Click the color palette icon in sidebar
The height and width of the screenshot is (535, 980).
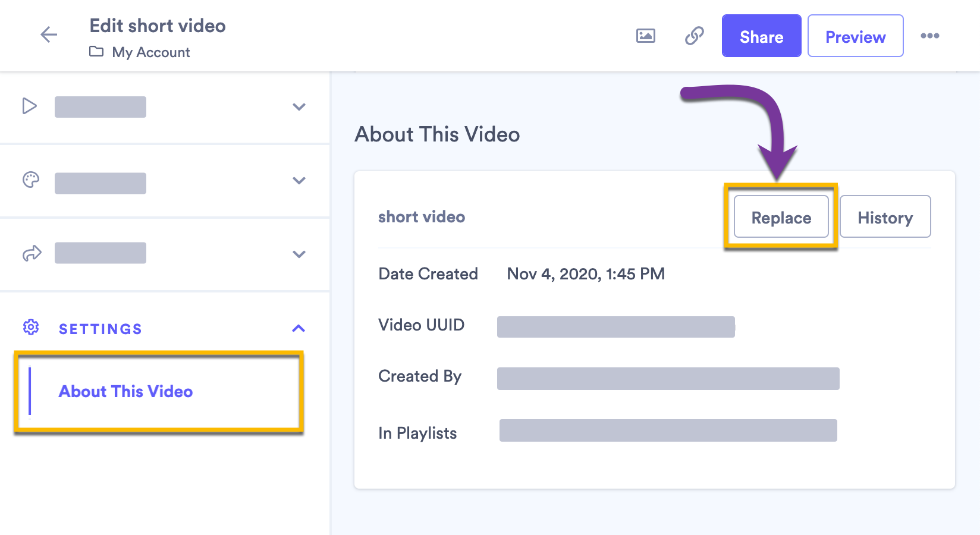31,180
